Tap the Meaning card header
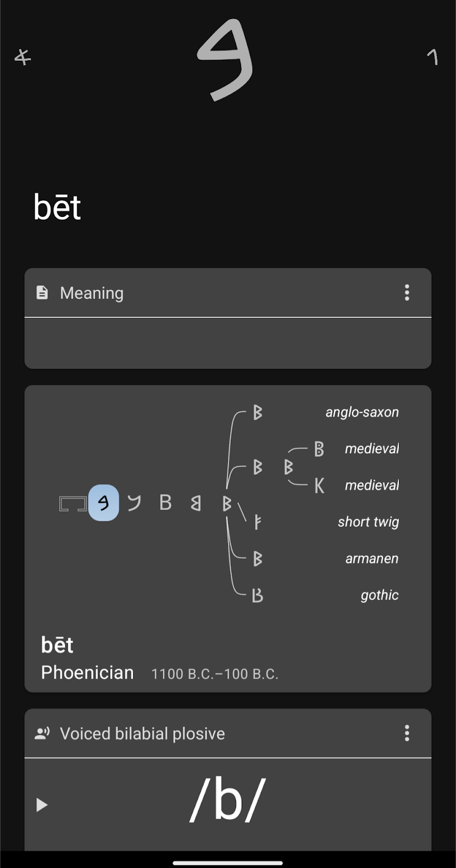456x868 pixels. (228, 293)
